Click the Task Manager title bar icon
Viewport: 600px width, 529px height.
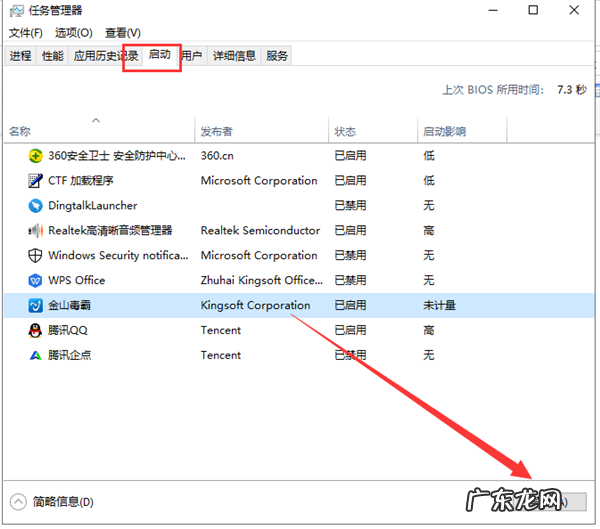click(x=16, y=11)
